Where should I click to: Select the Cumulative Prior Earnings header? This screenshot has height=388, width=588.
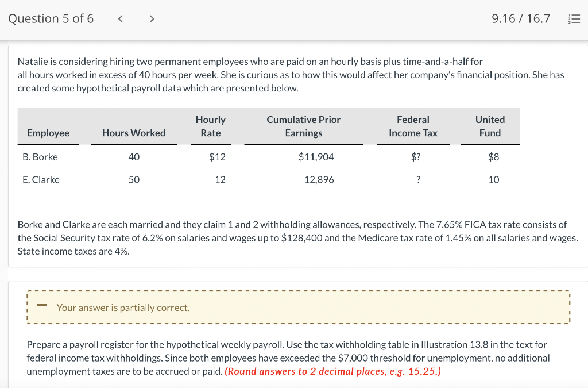point(303,126)
